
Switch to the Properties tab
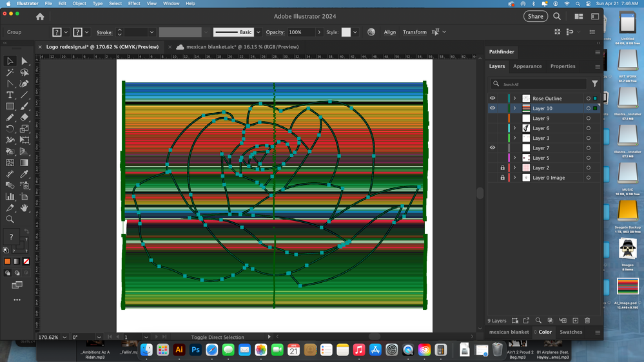[563, 66]
